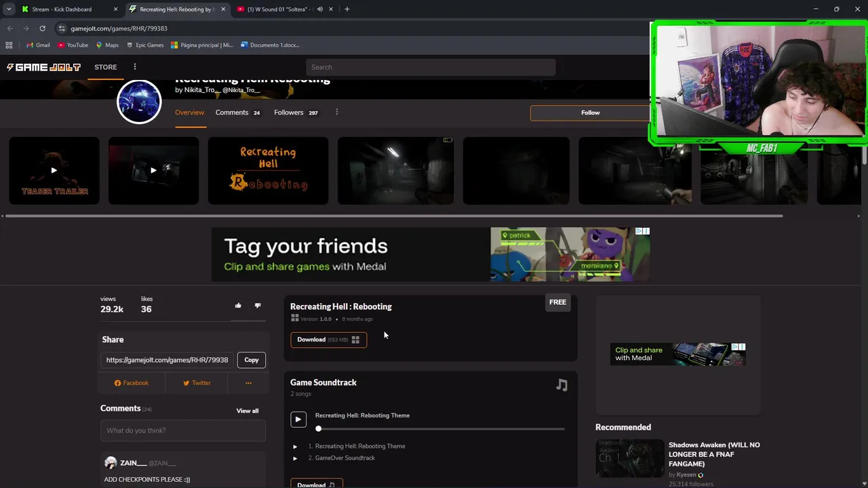Switch to the Overview tab
The height and width of the screenshot is (488, 868).
[189, 113]
